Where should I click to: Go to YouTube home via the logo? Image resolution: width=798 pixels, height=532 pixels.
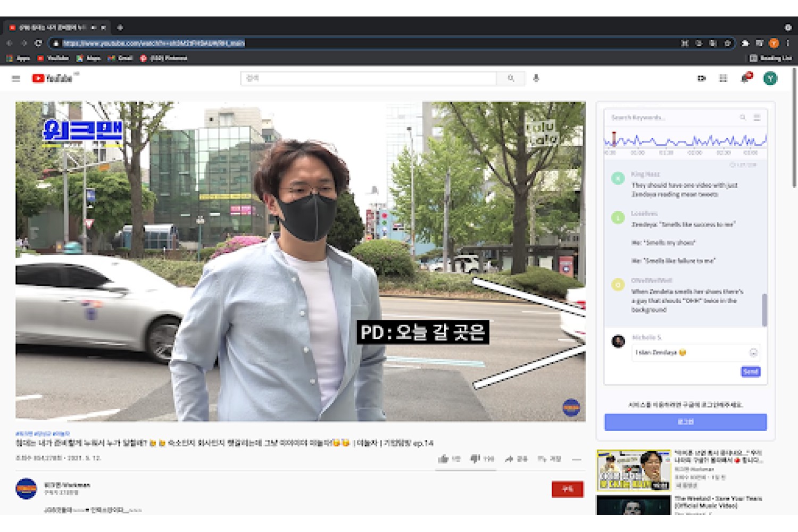pyautogui.click(x=52, y=78)
